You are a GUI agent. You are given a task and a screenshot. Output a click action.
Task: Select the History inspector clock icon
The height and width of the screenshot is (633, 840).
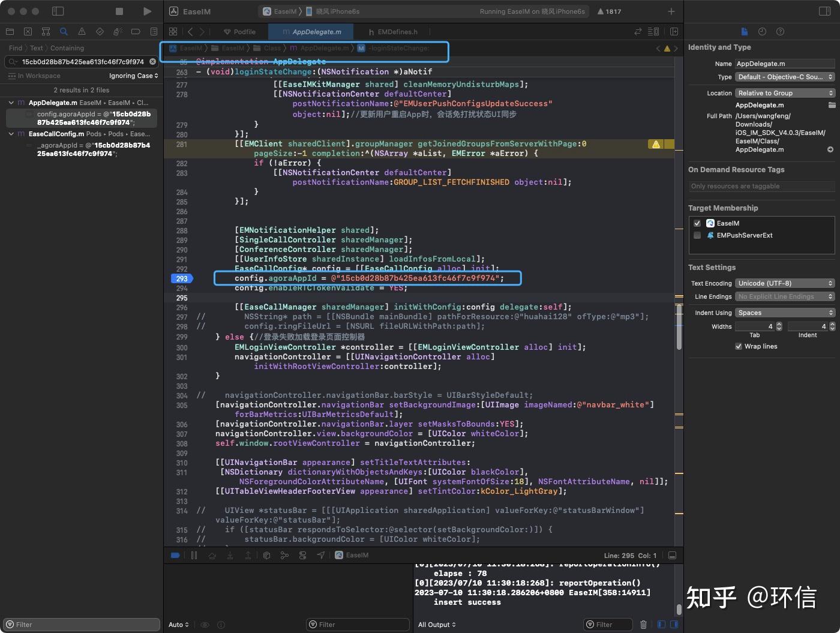[x=762, y=32]
